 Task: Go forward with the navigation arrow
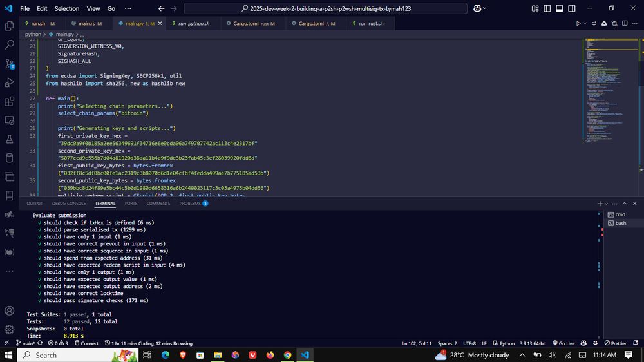pyautogui.click(x=174, y=8)
